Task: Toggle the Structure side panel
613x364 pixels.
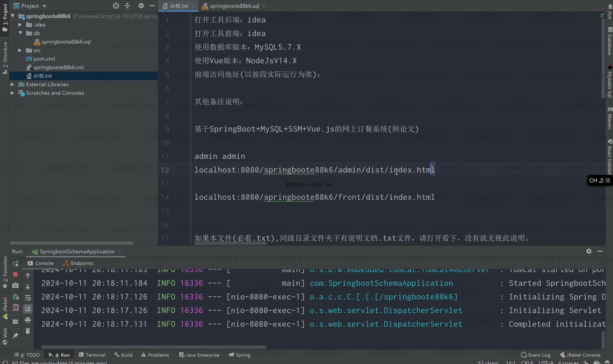Action: coord(5,58)
